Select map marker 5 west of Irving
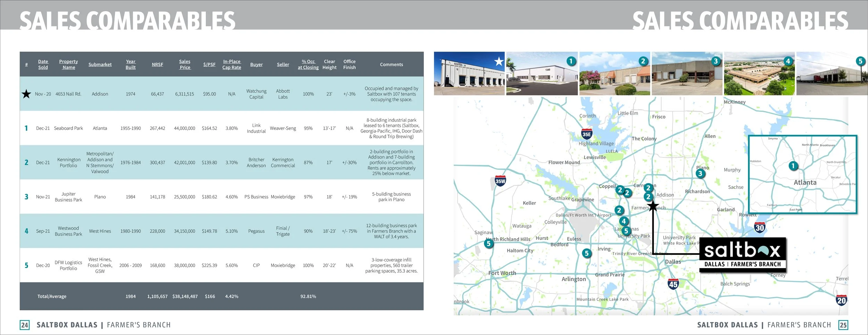 (x=586, y=253)
